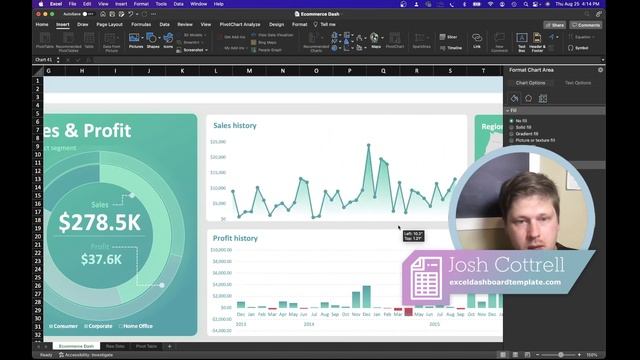
Task: Insert a Timeline
Action: [451, 48]
